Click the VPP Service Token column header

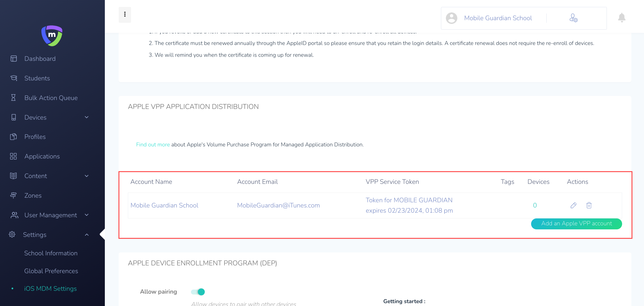[x=392, y=182]
